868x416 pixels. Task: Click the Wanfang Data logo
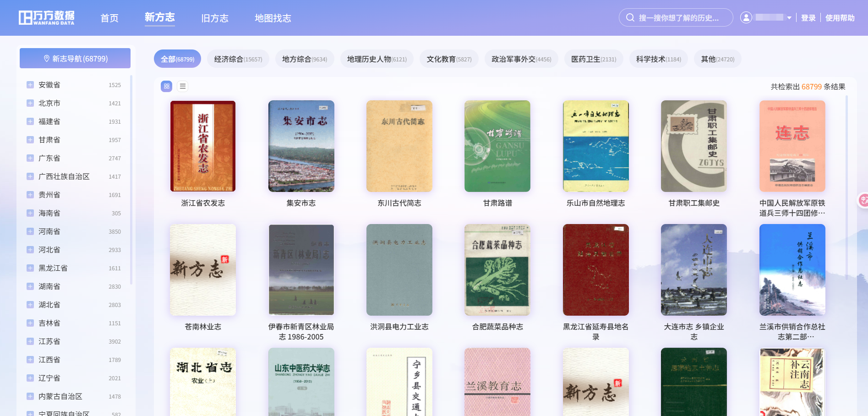pos(46,18)
